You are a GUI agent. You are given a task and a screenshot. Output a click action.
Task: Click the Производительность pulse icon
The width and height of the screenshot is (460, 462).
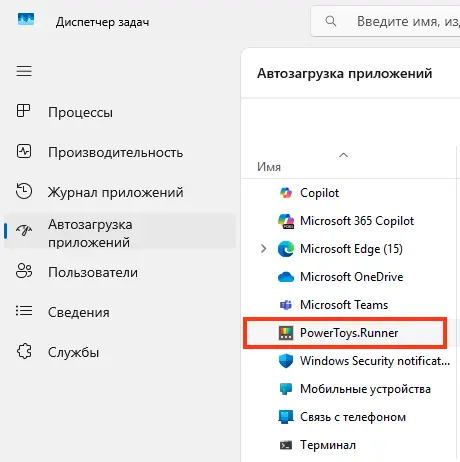pyautogui.click(x=24, y=151)
